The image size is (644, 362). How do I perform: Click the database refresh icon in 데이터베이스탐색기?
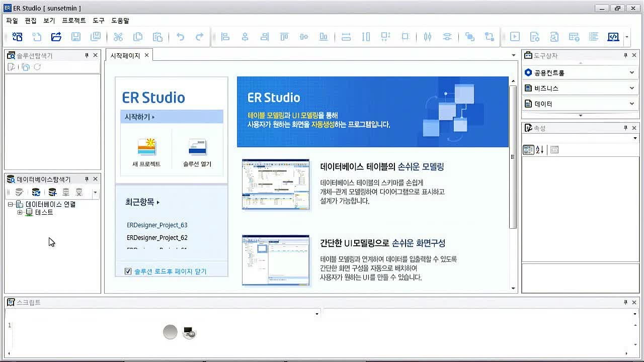pyautogui.click(x=36, y=192)
